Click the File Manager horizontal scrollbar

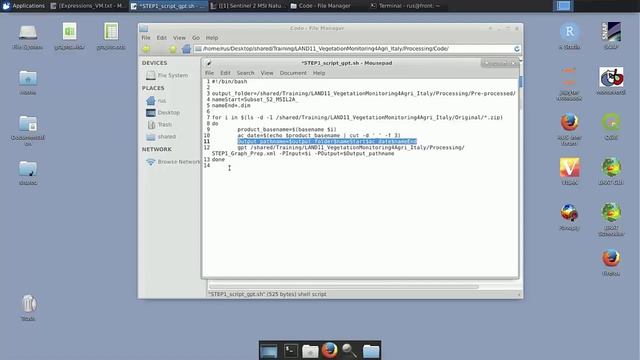click(x=343, y=287)
